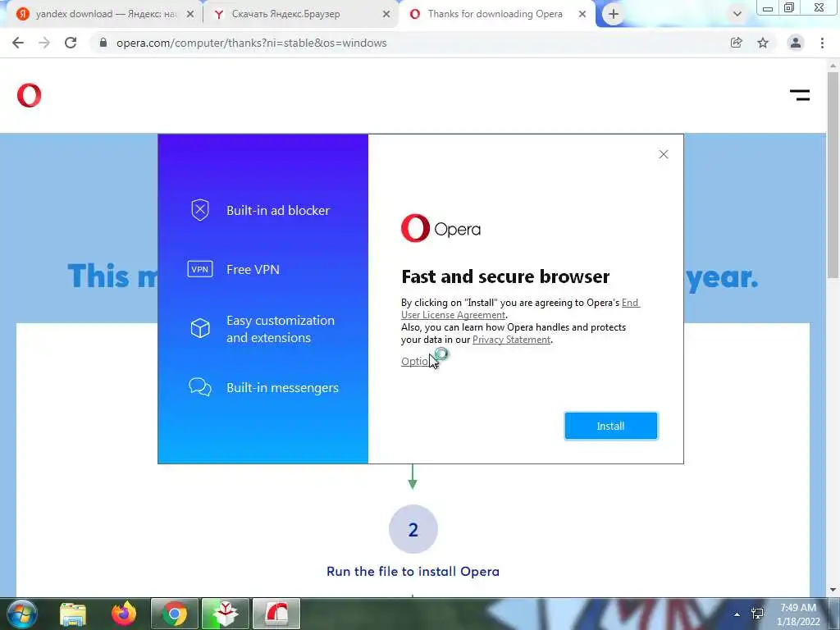This screenshot has height=630, width=840.
Task: Close the Thanks for downloading Opera tab
Action: 582,15
